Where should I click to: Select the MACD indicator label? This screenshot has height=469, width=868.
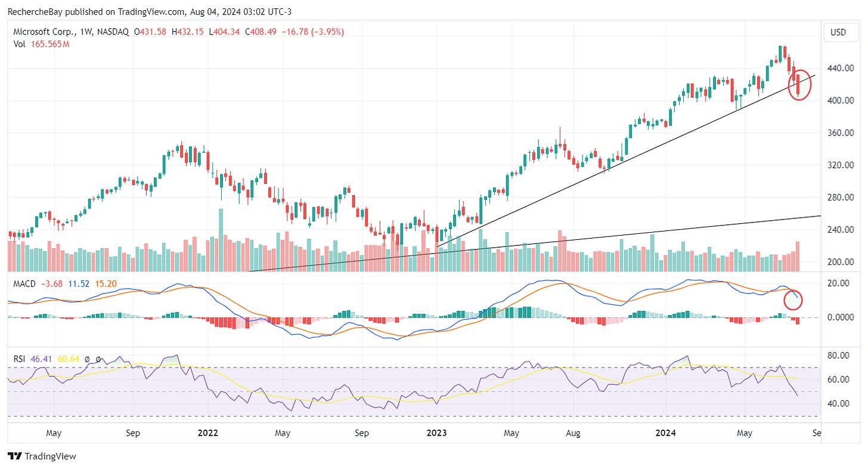coord(24,283)
